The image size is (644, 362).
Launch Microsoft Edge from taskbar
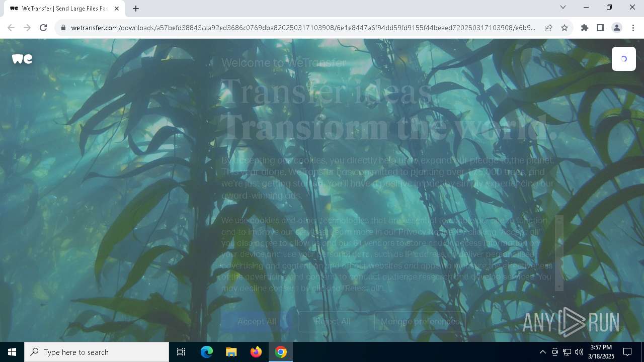[x=207, y=352]
